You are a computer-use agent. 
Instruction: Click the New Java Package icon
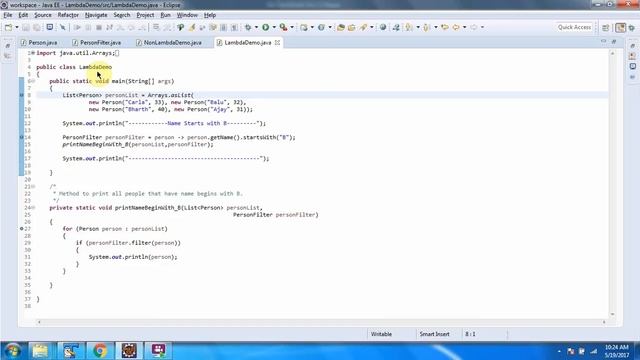[304, 27]
